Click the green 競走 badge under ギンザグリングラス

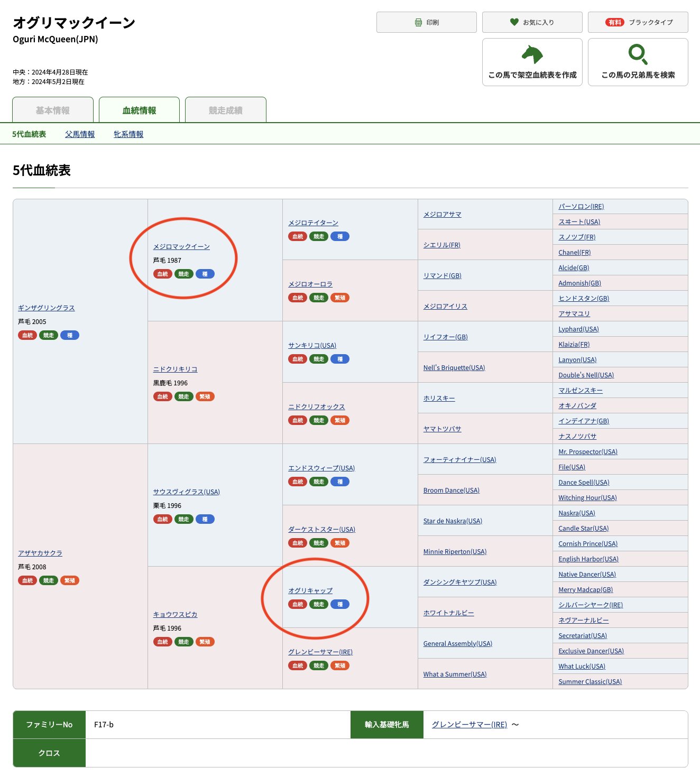(x=49, y=335)
